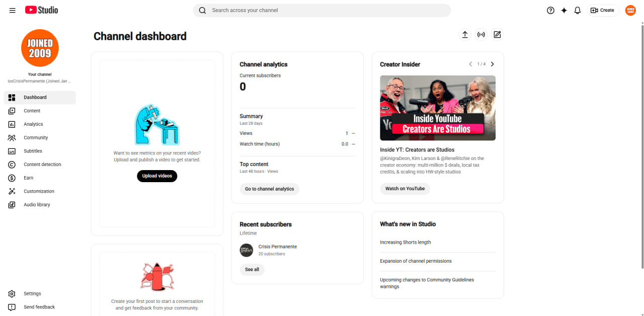Open Content in the sidebar
Viewport: 644px width, 316px height.
(x=40, y=111)
